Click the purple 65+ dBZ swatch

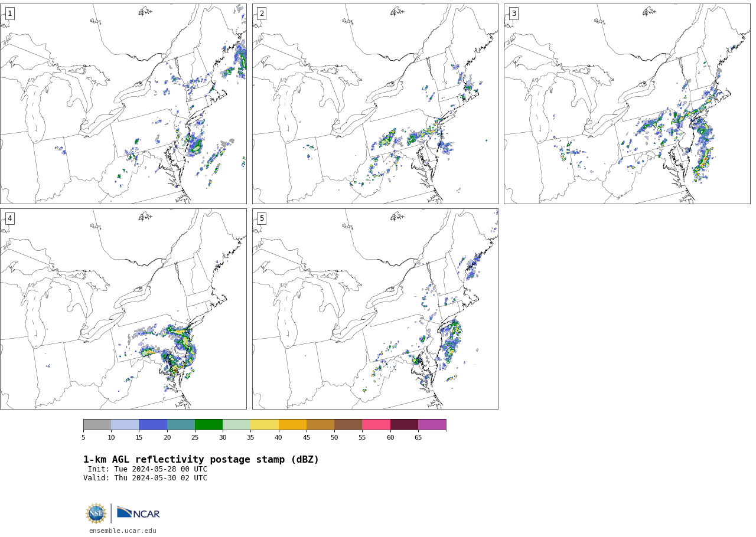click(432, 425)
